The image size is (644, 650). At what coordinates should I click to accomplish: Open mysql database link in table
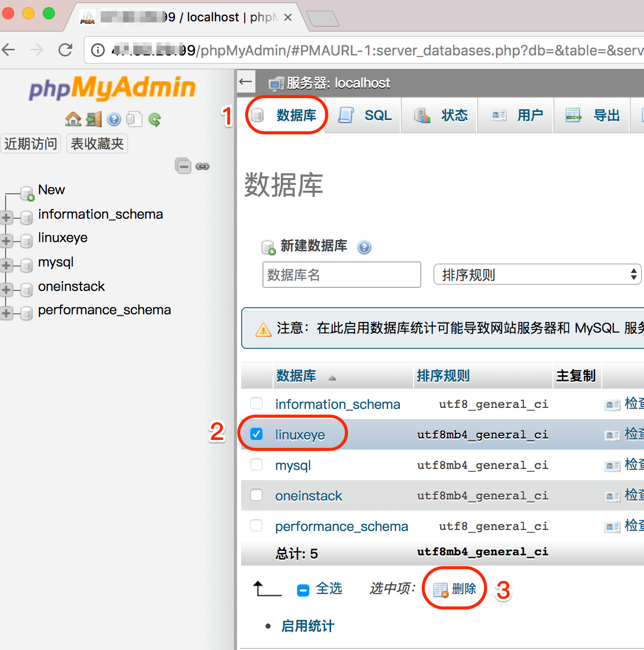click(x=293, y=465)
